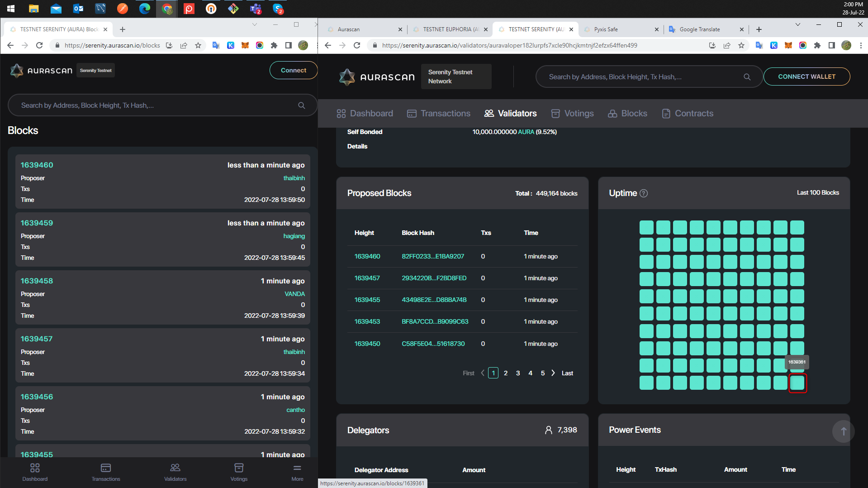Expand the browser tab search chevron

(x=797, y=25)
